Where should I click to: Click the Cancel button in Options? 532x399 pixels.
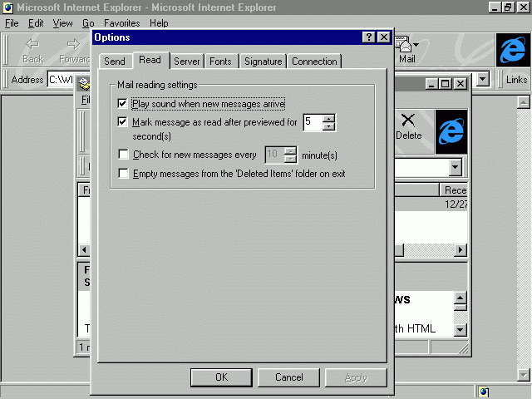[288, 377]
